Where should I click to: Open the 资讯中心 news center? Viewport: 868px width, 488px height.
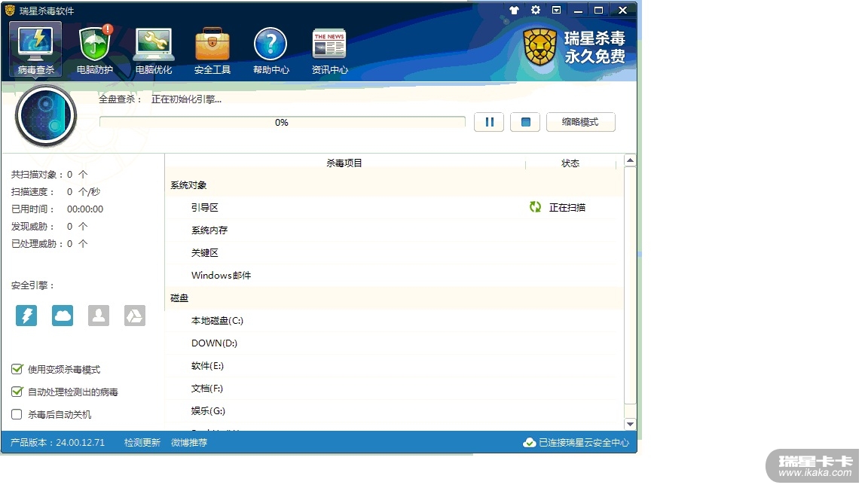click(x=329, y=50)
